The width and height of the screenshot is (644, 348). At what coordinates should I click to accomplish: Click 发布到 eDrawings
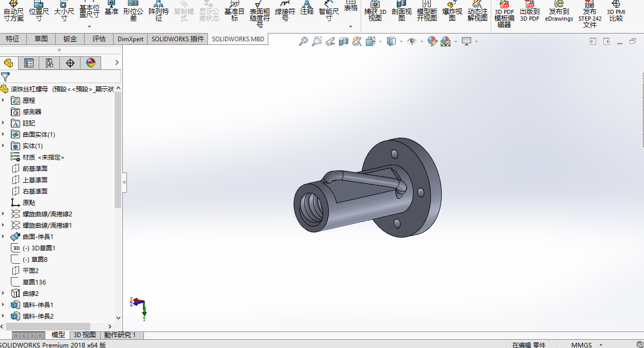point(559,11)
